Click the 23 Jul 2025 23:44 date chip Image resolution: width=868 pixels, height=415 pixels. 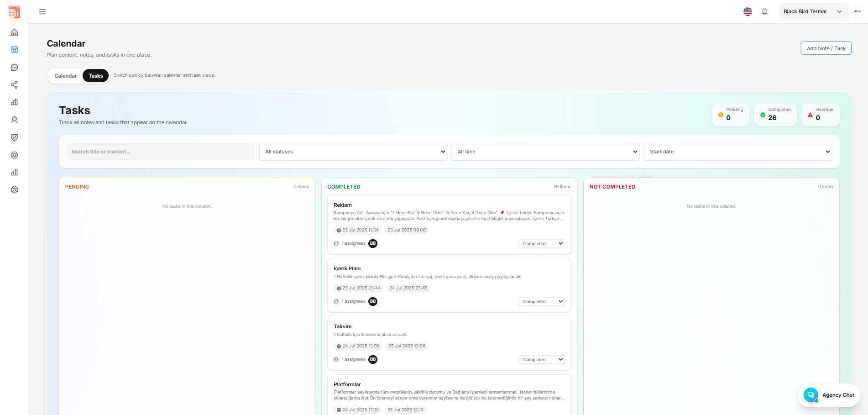click(x=359, y=288)
